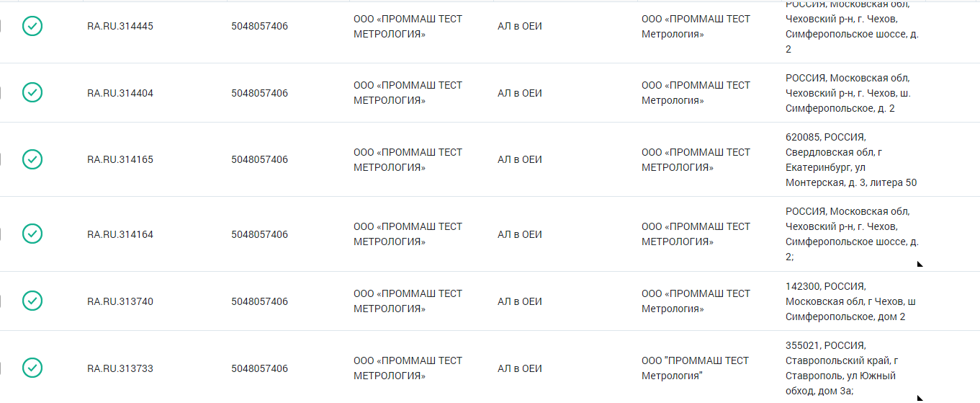Click "АЛ в ОЕИ" in the RA.RU.314445 row
The image size is (980, 403).
(519, 27)
